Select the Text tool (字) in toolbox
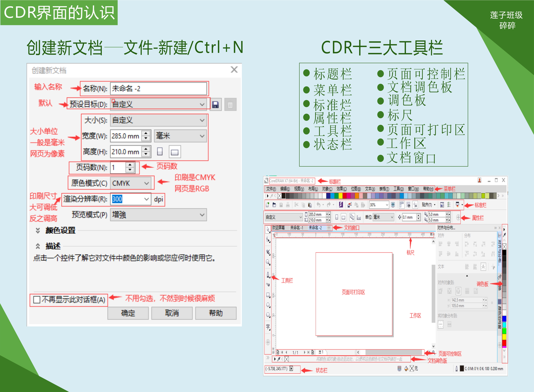534x392 pixels. pos(268,327)
